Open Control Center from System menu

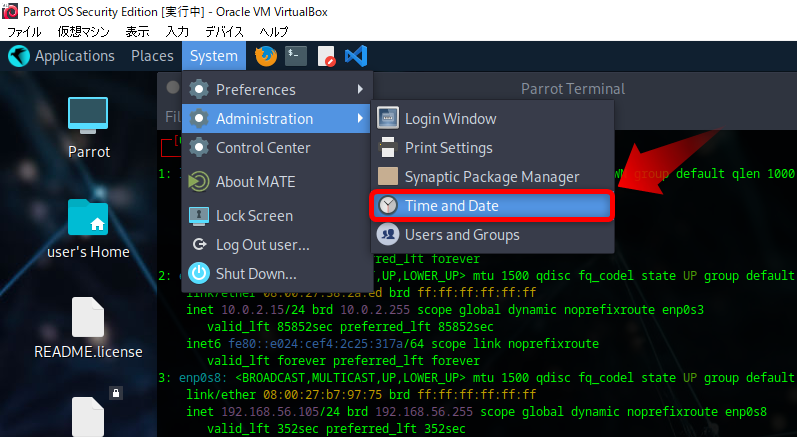[276, 147]
